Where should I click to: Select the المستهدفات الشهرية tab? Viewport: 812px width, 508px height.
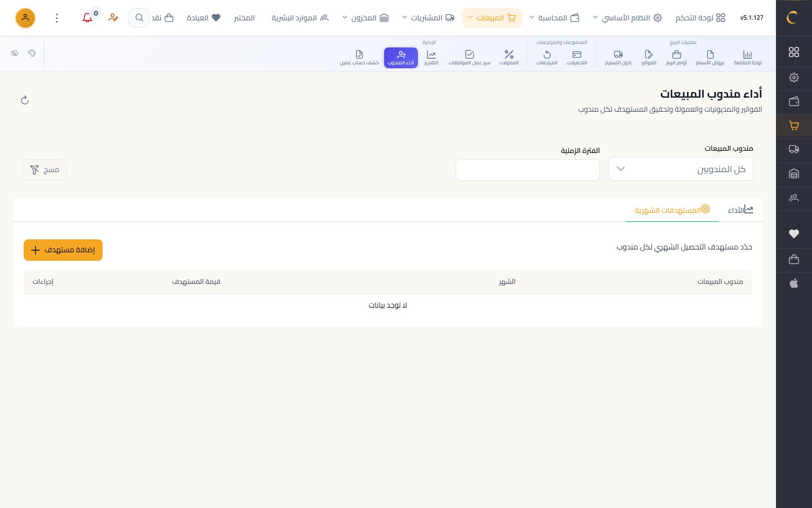point(672,210)
